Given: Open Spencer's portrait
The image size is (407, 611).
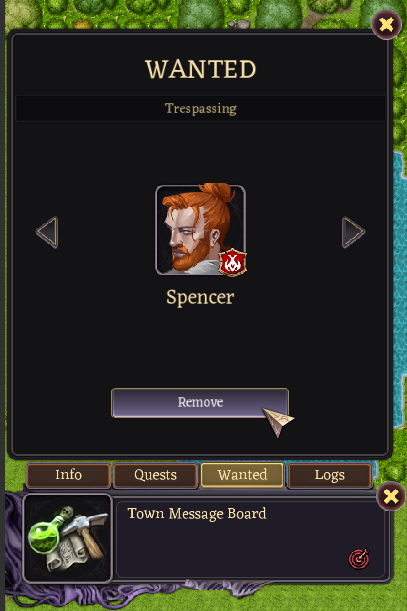Looking at the screenshot, I should 200,230.
